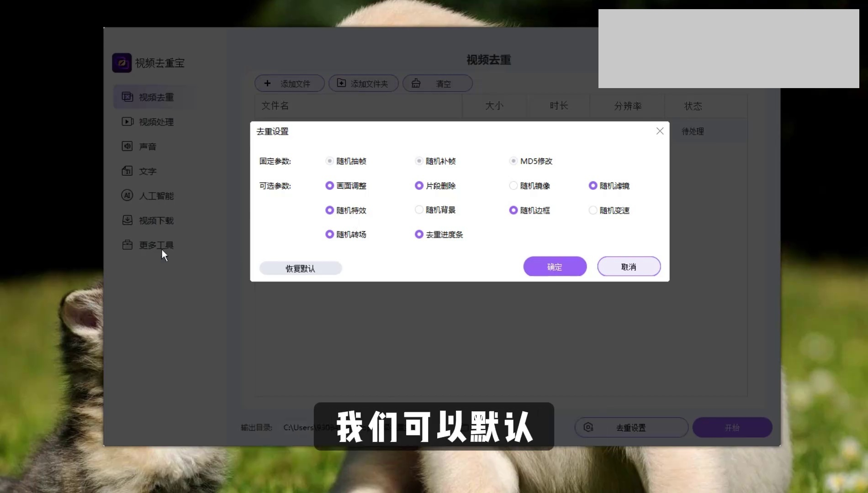Enable the 随机镜像 option
Viewport: 868px width, 493px height.
click(x=513, y=186)
